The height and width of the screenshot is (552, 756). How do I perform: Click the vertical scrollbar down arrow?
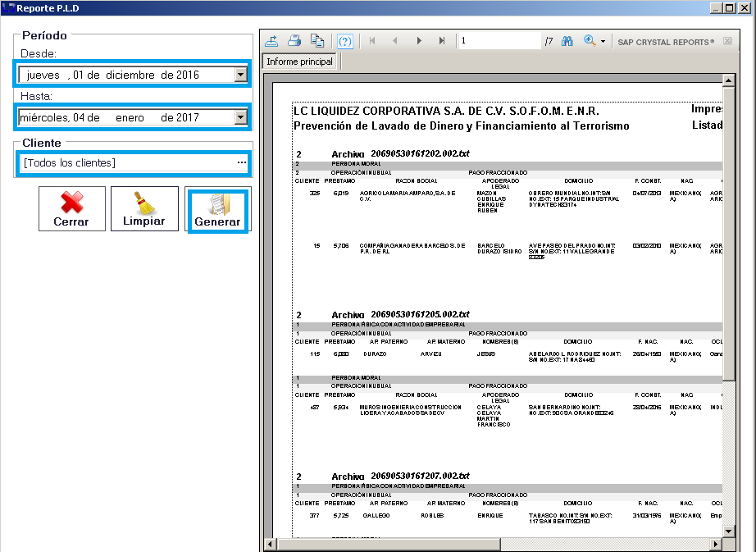[x=728, y=531]
